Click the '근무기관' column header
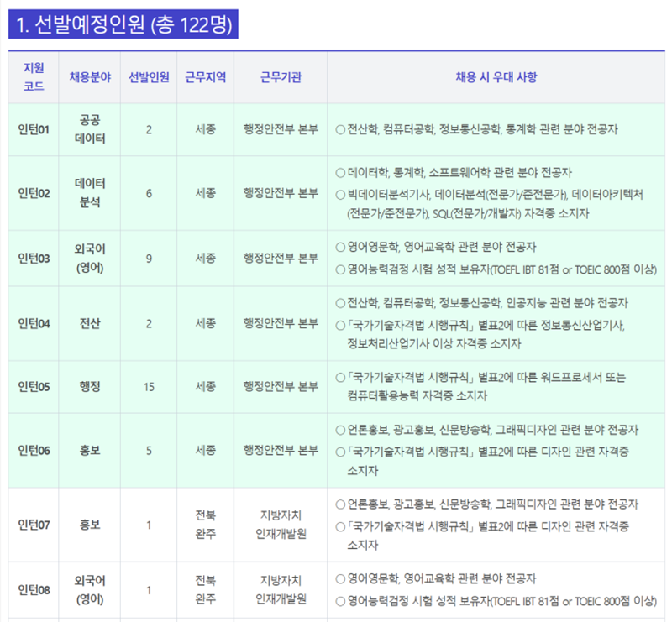The image size is (672, 622). pos(281,77)
